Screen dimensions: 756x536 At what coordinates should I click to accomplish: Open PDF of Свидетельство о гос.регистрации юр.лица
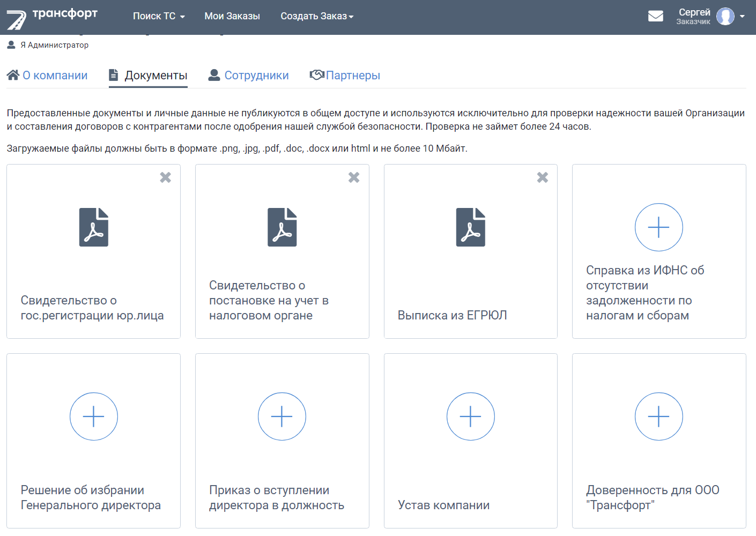(x=94, y=227)
